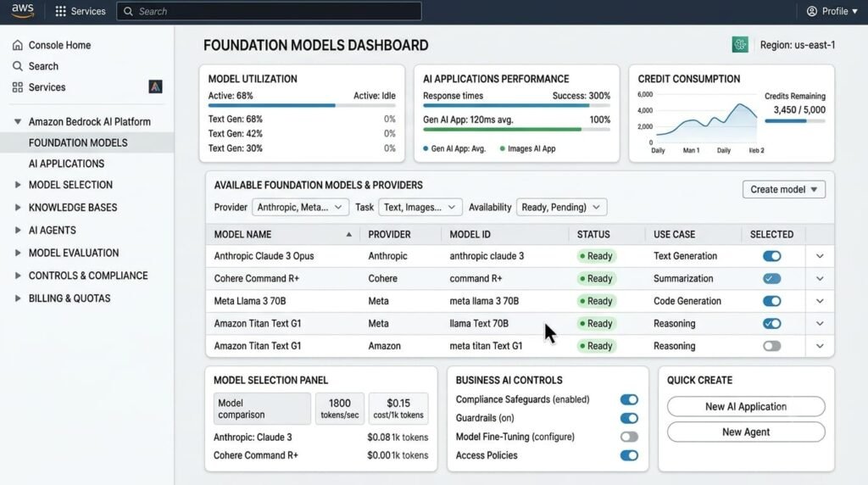Toggle Compliance Safeguards switch
Viewport: 868px width, 485px height.
coord(629,399)
